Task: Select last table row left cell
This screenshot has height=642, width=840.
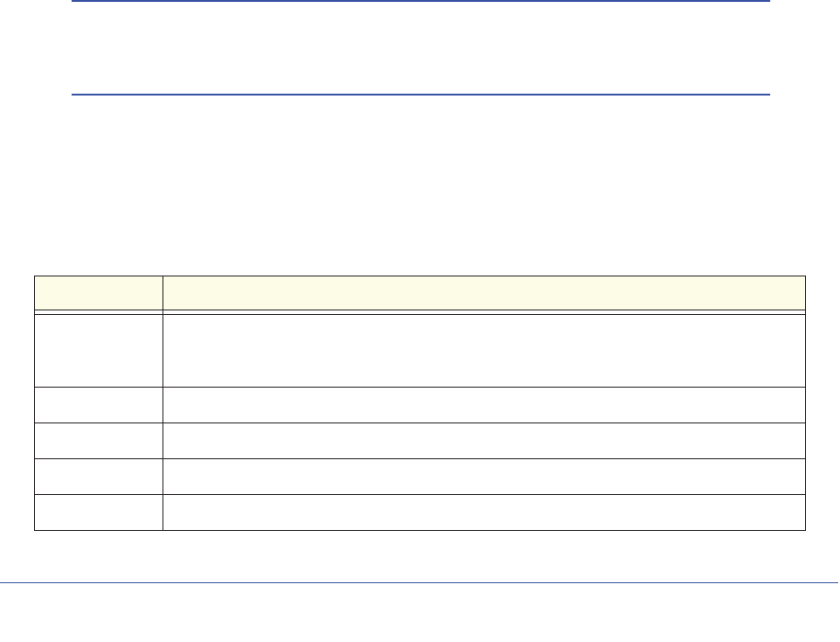Action: tap(98, 512)
